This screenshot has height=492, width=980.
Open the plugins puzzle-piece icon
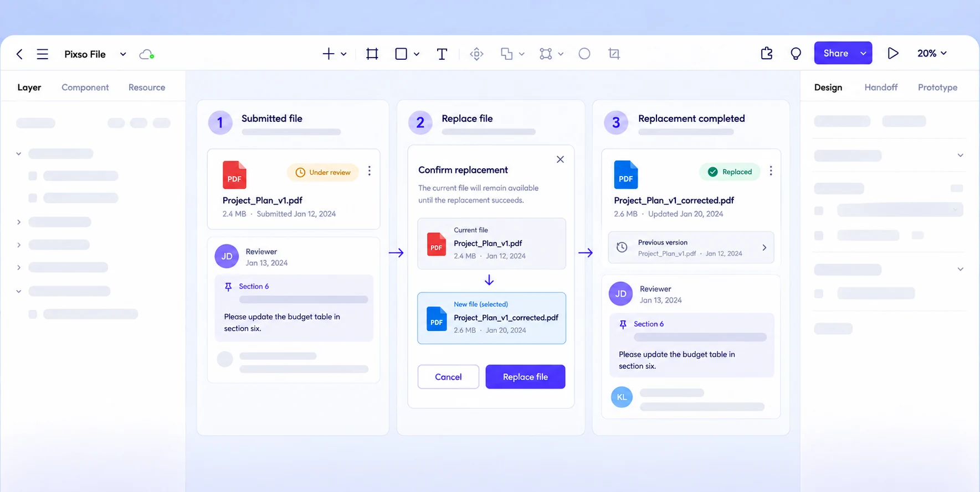click(767, 54)
